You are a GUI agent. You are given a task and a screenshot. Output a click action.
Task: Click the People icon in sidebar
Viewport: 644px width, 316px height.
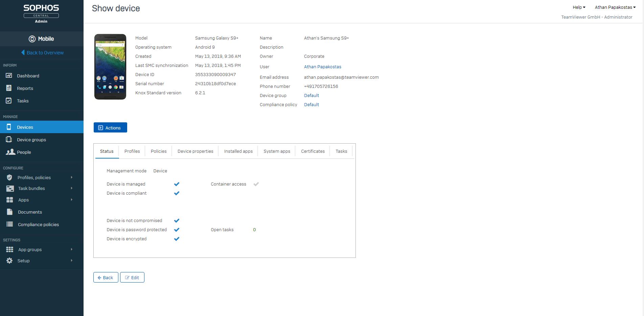(10, 152)
